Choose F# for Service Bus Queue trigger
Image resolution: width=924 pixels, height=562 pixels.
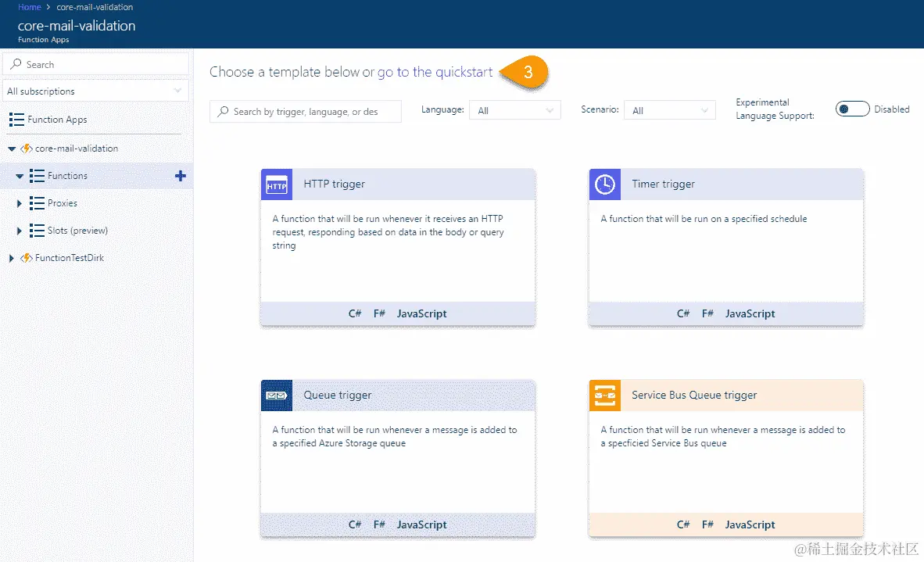pyautogui.click(x=707, y=524)
